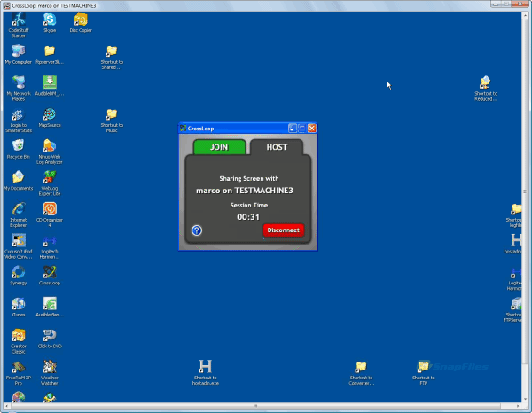Click the red Disconnect button

(x=283, y=230)
